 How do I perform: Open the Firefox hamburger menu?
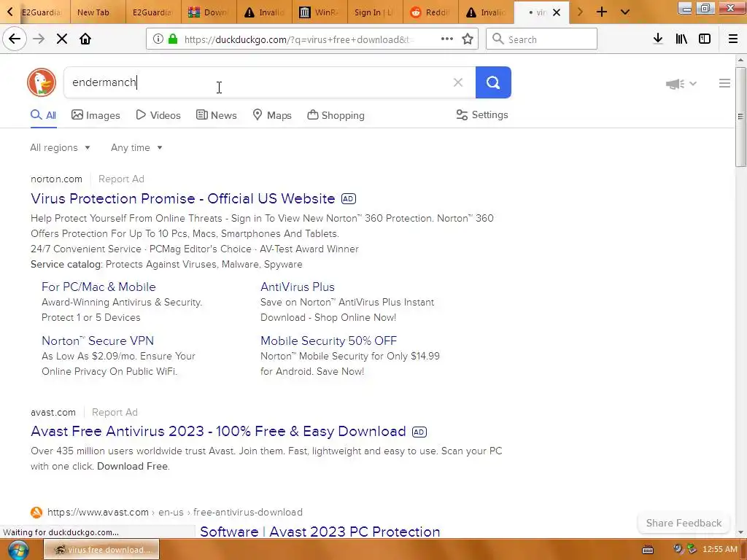click(733, 39)
